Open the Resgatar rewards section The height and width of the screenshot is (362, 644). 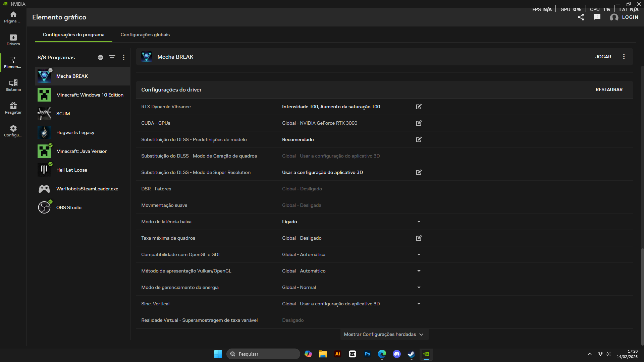[x=13, y=108]
